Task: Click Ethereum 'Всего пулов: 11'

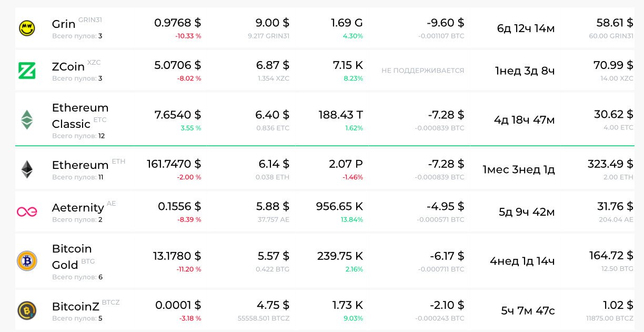Action: (x=78, y=177)
